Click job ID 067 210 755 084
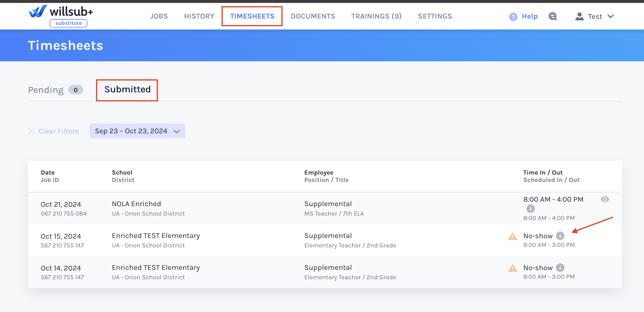Viewport: 644px width, 312px height. click(64, 214)
